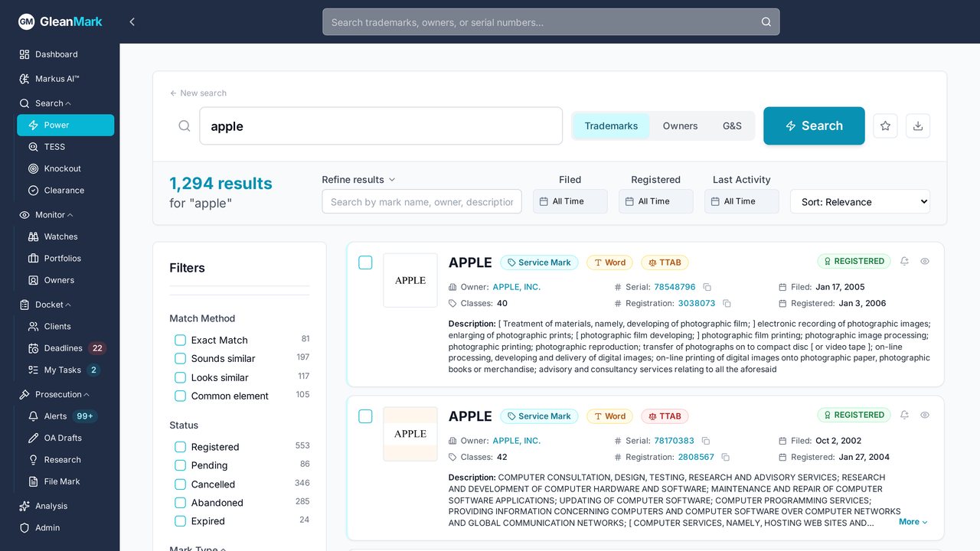Viewport: 980px width, 551px height.
Task: Click into the refine results search field
Action: click(422, 201)
